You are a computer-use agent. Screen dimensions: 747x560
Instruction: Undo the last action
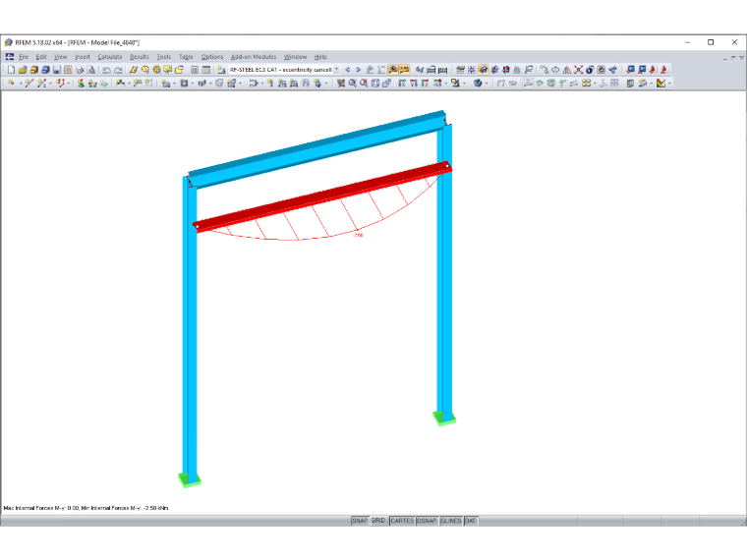click(x=106, y=70)
